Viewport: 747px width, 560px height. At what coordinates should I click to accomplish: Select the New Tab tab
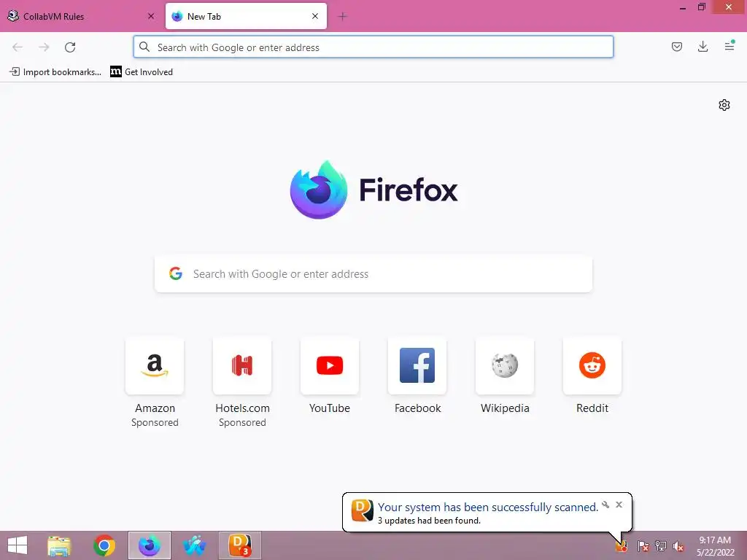(246, 16)
